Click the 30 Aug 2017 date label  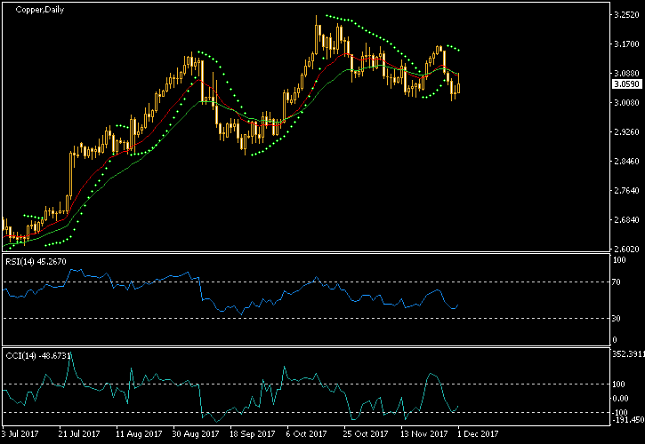pos(195,434)
